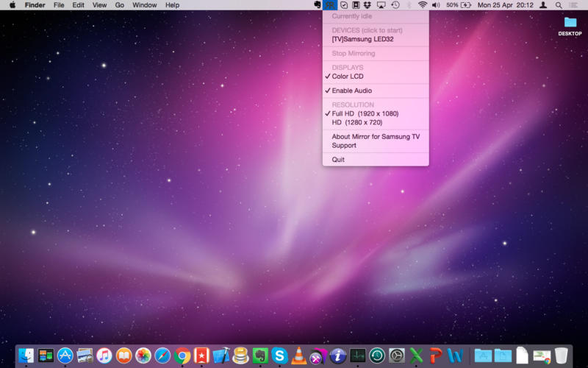Launch Skype from the Dock
The width and height of the screenshot is (588, 368).
[x=279, y=355]
